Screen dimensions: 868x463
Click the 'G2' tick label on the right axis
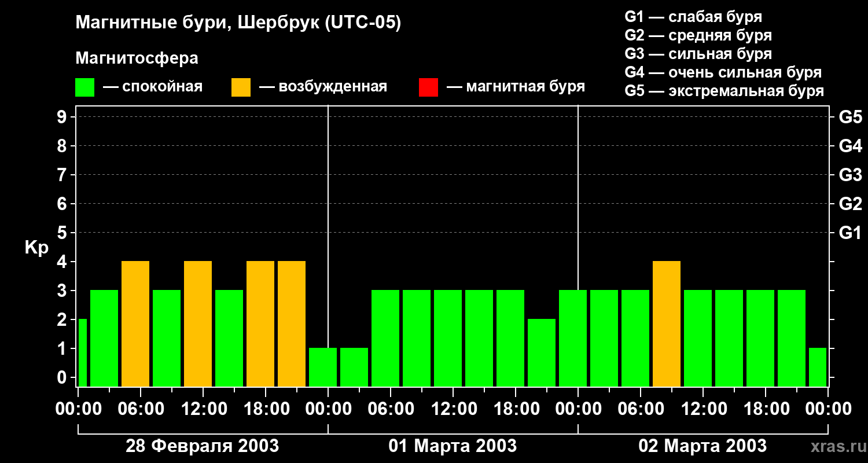click(850, 204)
